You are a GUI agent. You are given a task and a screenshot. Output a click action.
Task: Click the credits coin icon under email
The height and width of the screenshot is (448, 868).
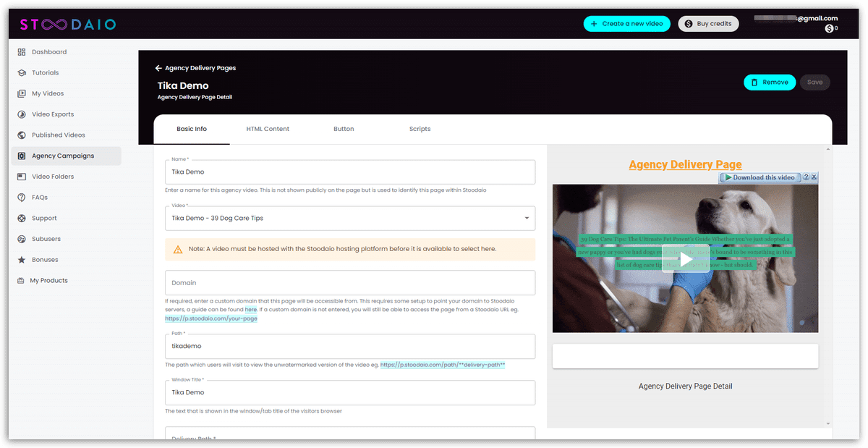pyautogui.click(x=829, y=29)
